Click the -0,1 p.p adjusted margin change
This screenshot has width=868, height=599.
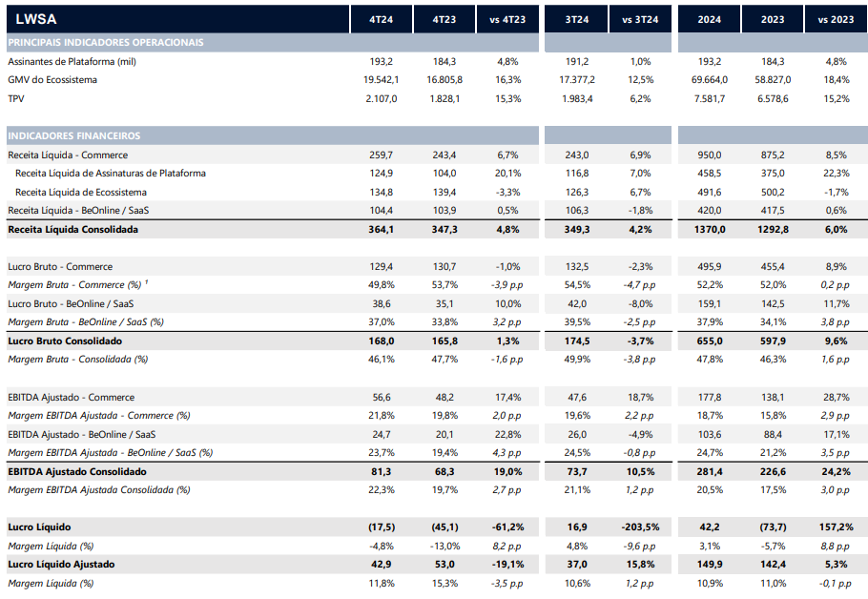coord(836,583)
